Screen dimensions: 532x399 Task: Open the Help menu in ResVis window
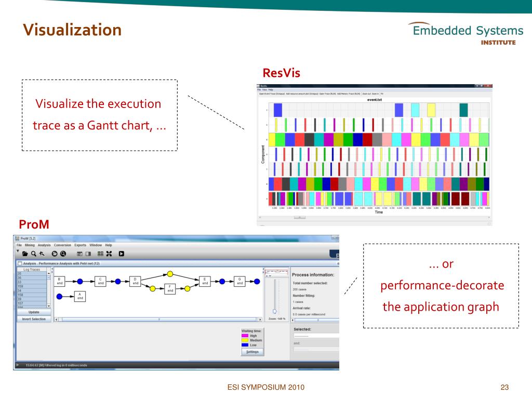pos(271,90)
